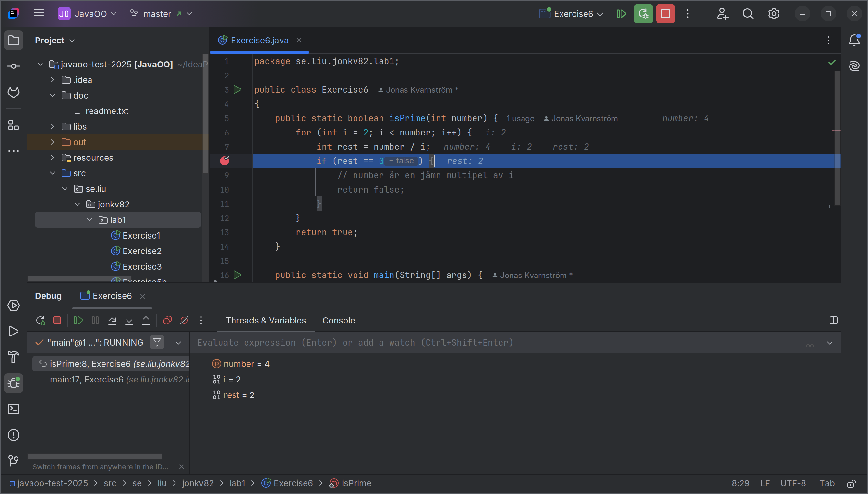The width and height of the screenshot is (868, 494).
Task: Switch to the Console tab
Action: (338, 320)
